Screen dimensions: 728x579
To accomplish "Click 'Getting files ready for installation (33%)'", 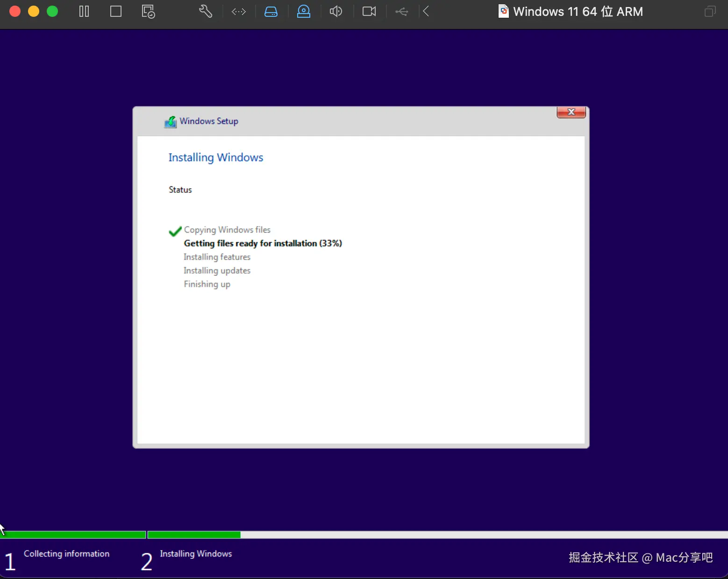I will (x=263, y=243).
